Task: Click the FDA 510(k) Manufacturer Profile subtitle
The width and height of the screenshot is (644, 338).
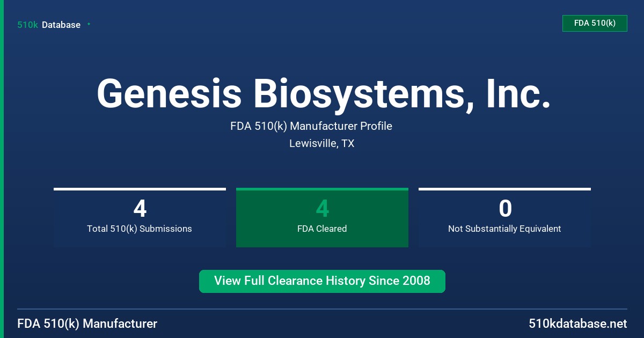Action: point(311,126)
